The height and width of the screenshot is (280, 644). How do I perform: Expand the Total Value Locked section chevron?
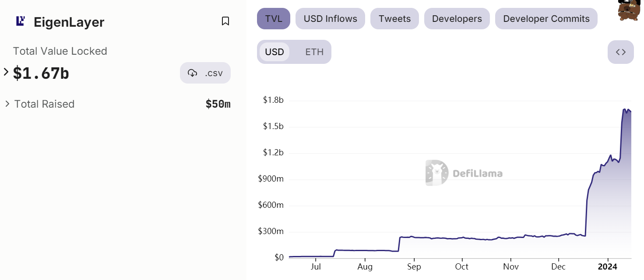click(5, 71)
